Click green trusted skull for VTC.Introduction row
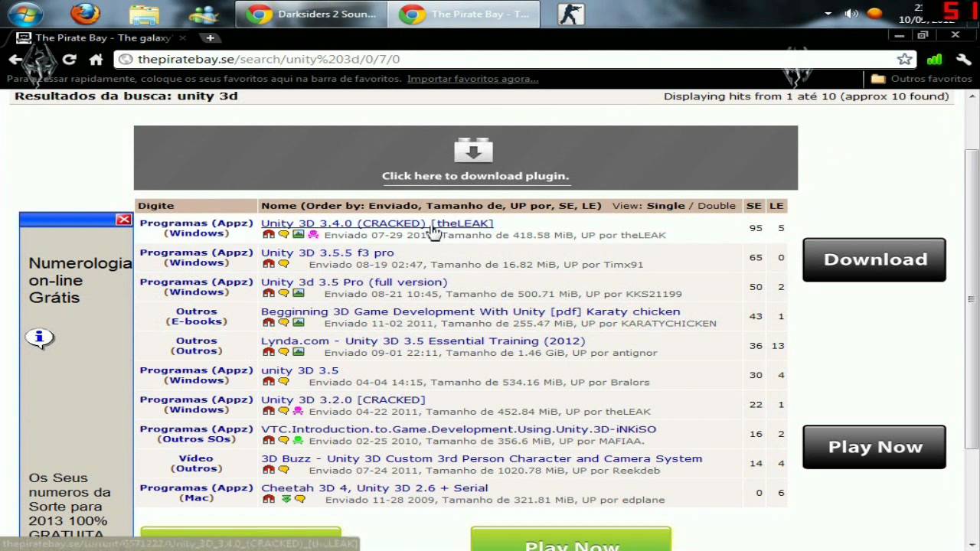 click(298, 440)
